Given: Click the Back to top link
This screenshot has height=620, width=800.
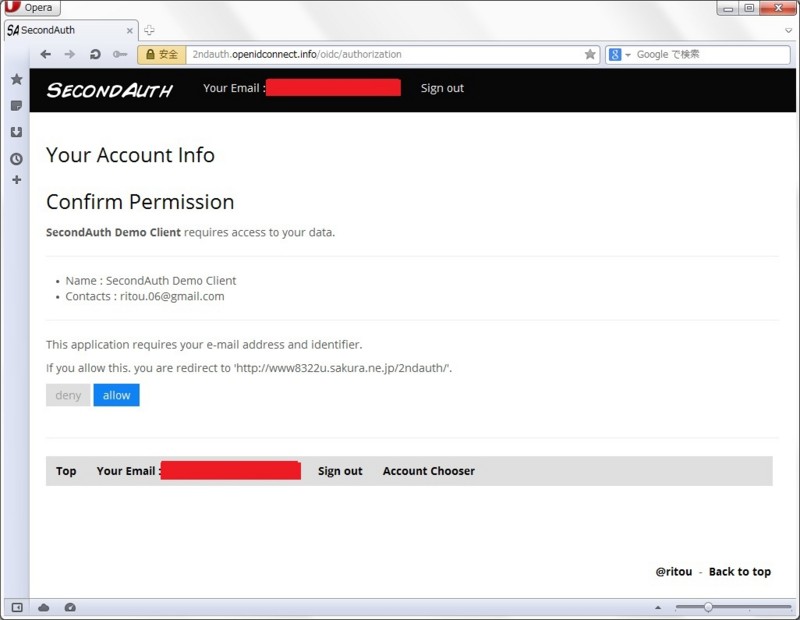Looking at the screenshot, I should click(739, 572).
